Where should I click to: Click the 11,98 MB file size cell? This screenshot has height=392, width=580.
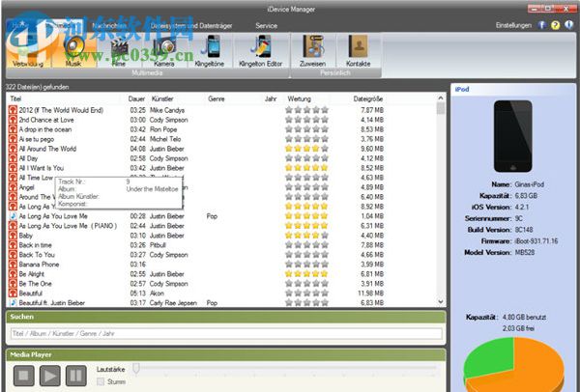(x=370, y=293)
